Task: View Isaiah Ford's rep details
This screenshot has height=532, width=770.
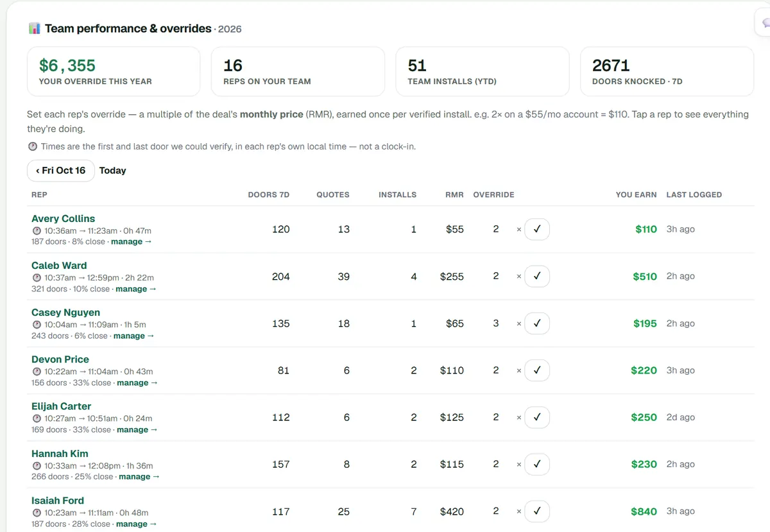Action: pyautogui.click(x=58, y=501)
